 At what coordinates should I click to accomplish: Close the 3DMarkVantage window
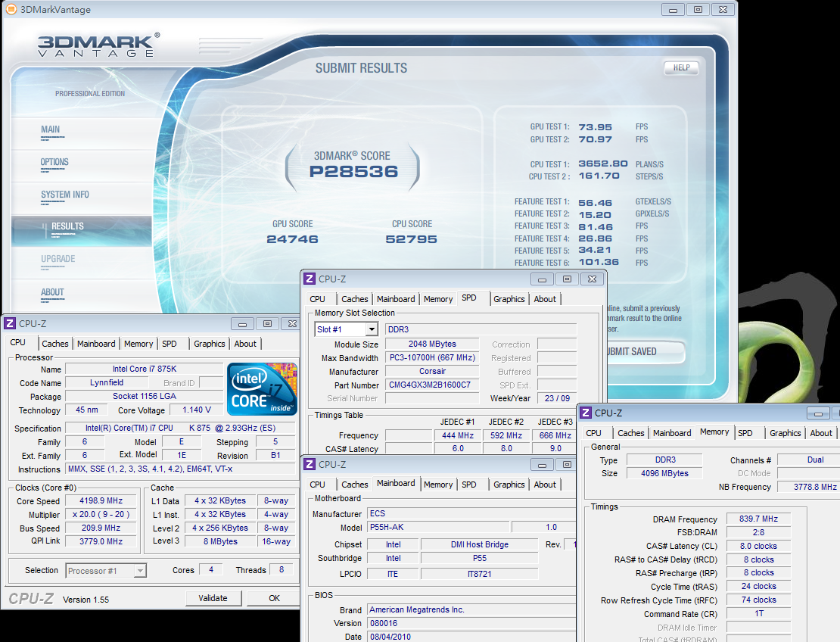[723, 10]
